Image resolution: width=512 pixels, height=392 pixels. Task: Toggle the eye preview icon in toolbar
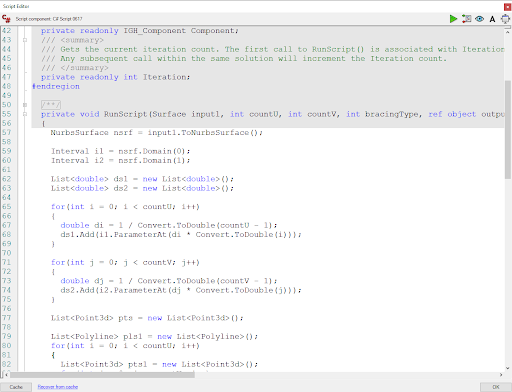click(479, 19)
